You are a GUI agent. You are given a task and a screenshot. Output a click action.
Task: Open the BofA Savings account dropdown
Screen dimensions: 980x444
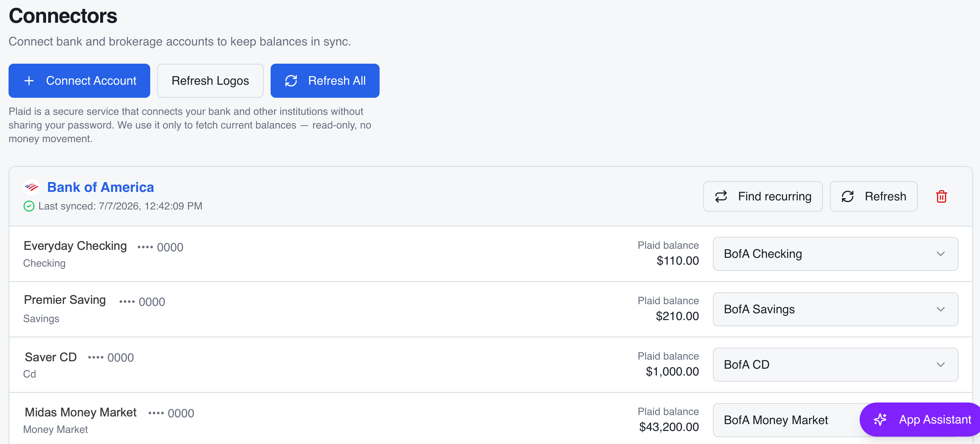point(835,309)
